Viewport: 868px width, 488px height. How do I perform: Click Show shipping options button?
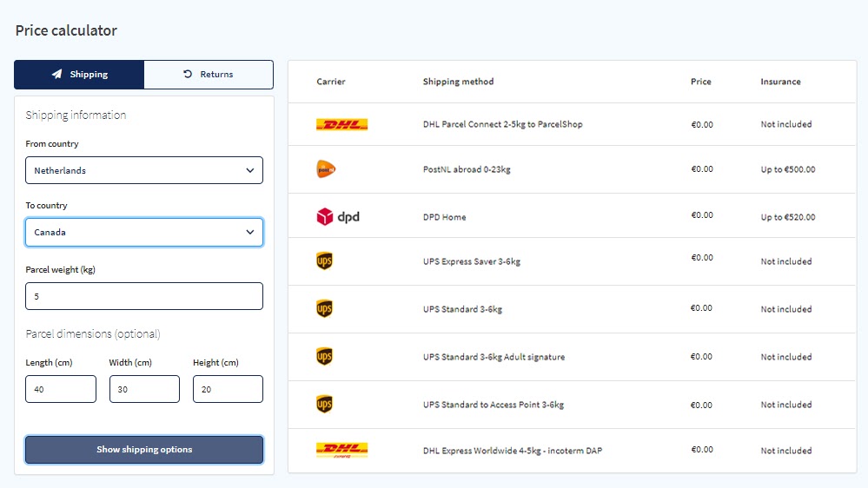click(144, 449)
